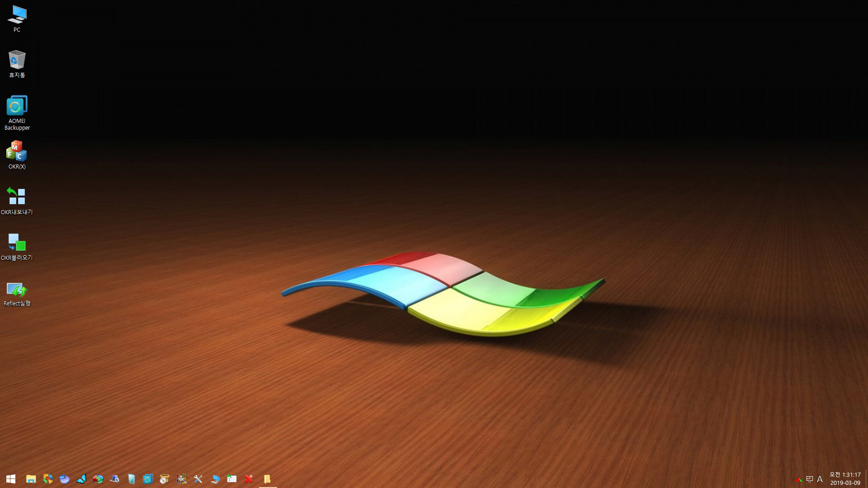Select the AOMEI Backupper desktop shortcut

(17, 113)
